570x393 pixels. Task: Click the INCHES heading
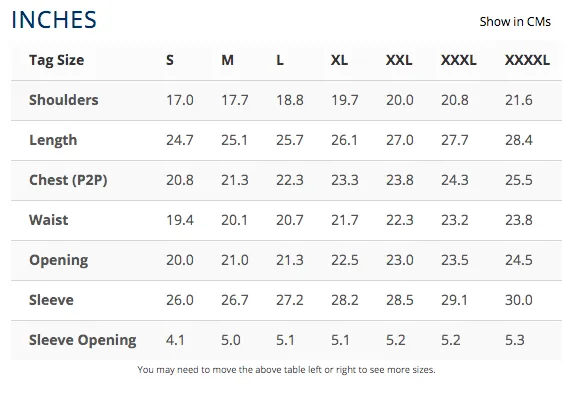pos(54,20)
